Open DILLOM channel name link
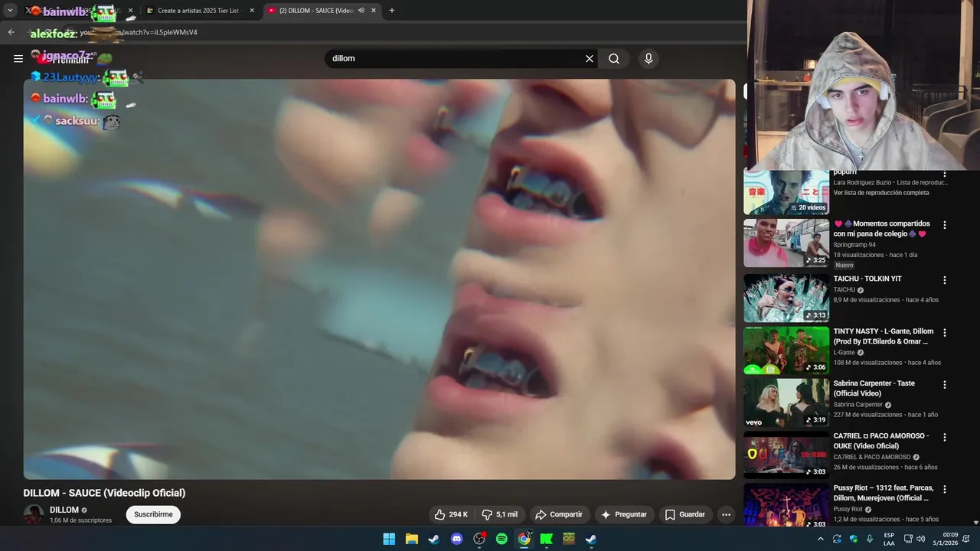 coord(64,510)
